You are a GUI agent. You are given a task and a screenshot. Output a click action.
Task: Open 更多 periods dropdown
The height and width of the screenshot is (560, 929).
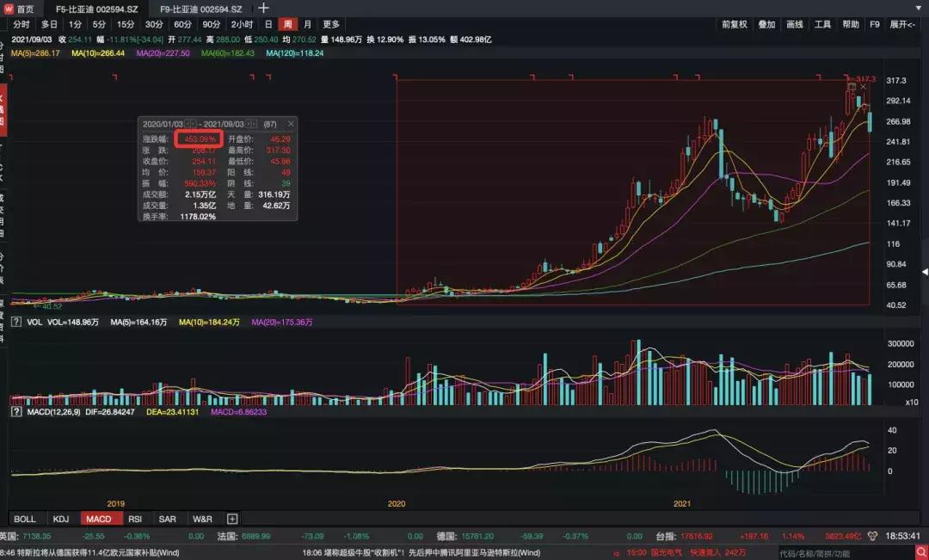[331, 24]
